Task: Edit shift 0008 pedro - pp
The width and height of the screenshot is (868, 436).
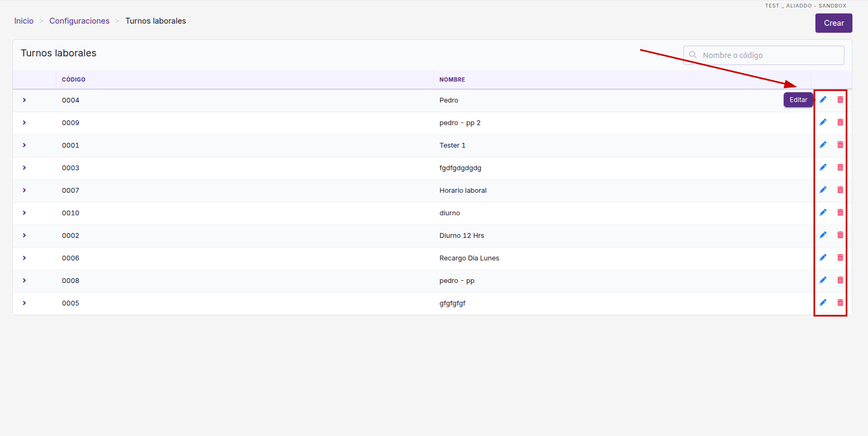Action: pyautogui.click(x=823, y=280)
